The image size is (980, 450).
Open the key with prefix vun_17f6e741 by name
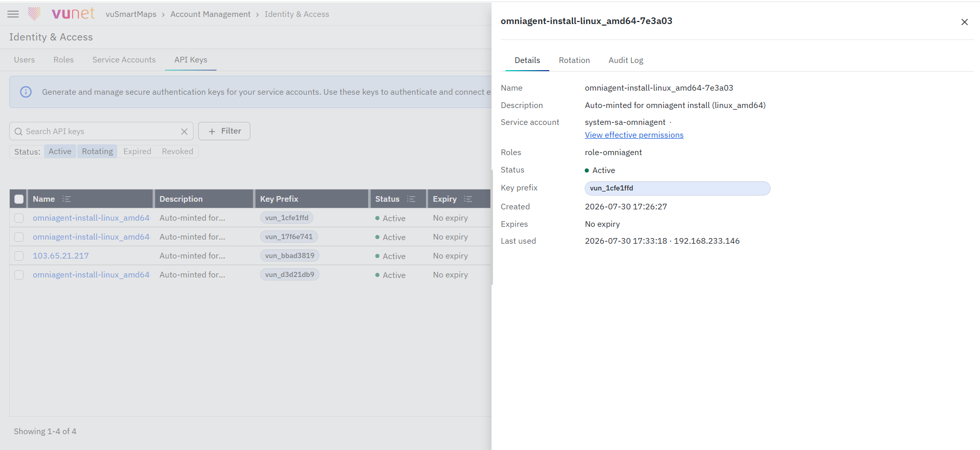coord(91,237)
